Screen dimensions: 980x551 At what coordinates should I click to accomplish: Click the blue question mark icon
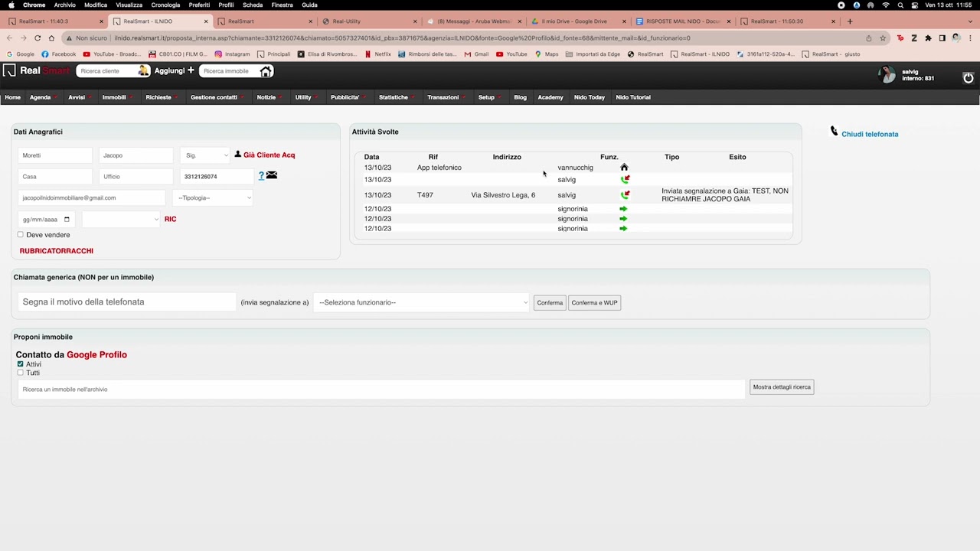coord(261,176)
